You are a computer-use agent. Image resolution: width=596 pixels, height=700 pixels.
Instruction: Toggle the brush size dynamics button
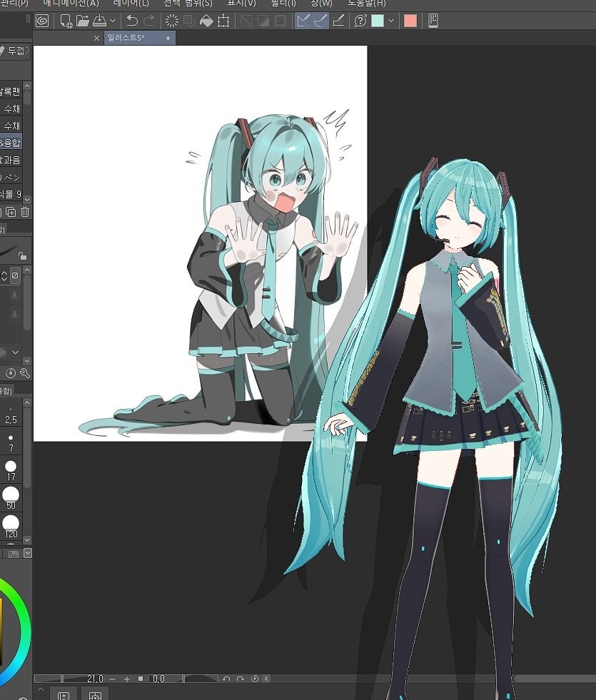click(15, 275)
